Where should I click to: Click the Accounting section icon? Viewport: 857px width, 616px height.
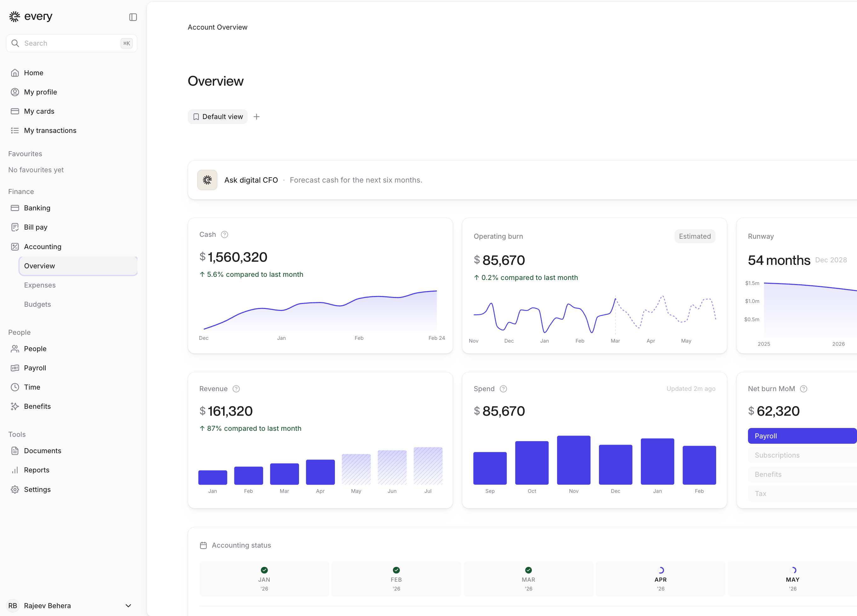pyautogui.click(x=15, y=247)
